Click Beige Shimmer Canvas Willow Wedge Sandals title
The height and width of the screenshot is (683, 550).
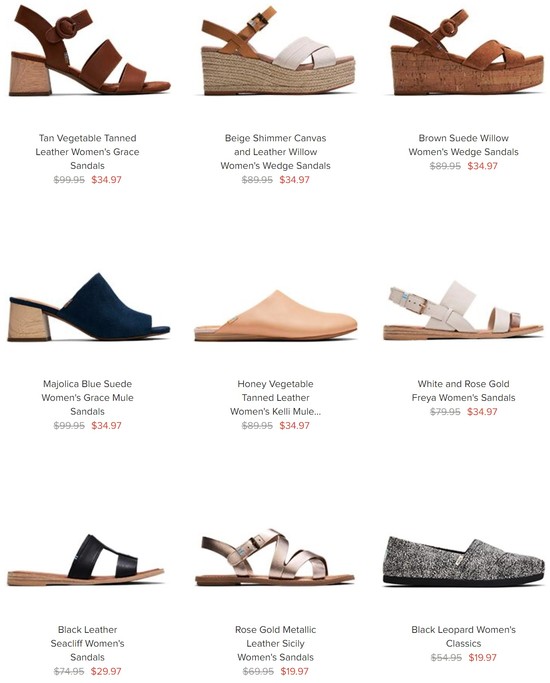276,152
